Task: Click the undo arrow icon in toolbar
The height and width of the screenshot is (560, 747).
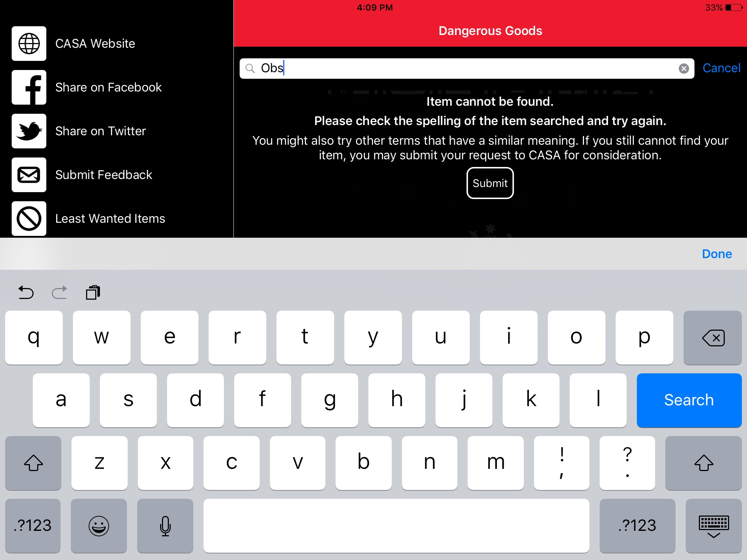Action: tap(26, 292)
